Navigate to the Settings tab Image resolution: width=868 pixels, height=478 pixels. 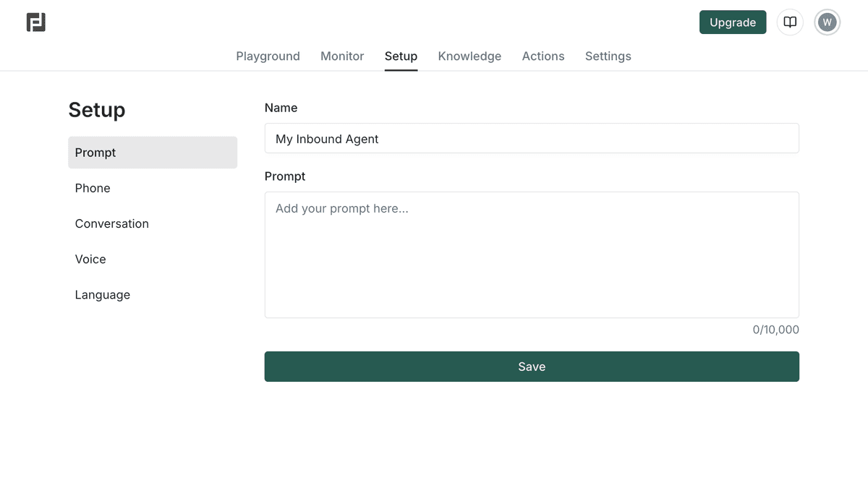(608, 56)
